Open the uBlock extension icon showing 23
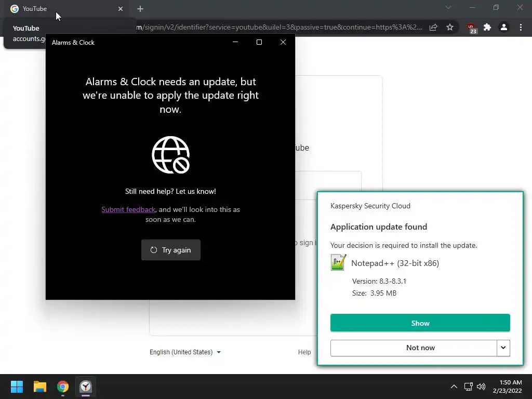 (472, 28)
